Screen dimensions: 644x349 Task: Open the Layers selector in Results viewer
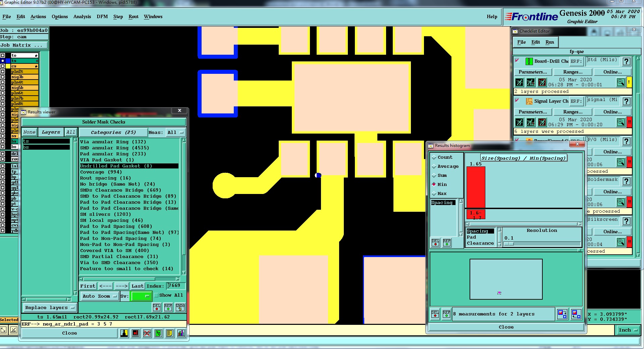click(51, 132)
